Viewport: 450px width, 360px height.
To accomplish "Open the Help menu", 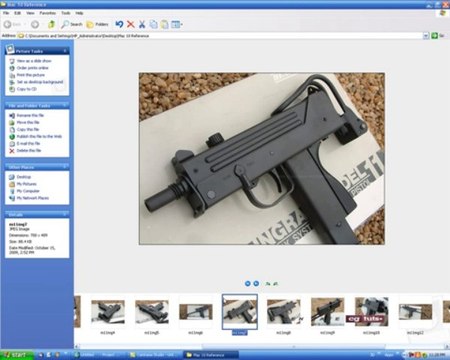I will coord(79,13).
